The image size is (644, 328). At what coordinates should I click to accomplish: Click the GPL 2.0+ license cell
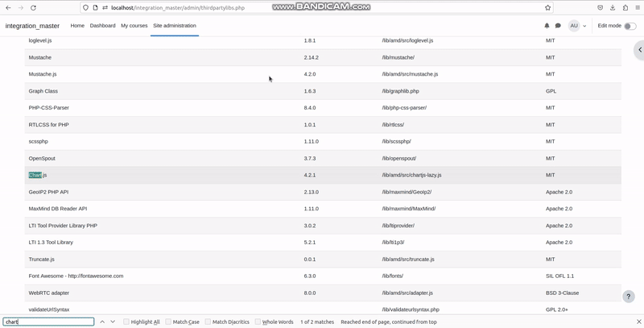[x=557, y=309]
